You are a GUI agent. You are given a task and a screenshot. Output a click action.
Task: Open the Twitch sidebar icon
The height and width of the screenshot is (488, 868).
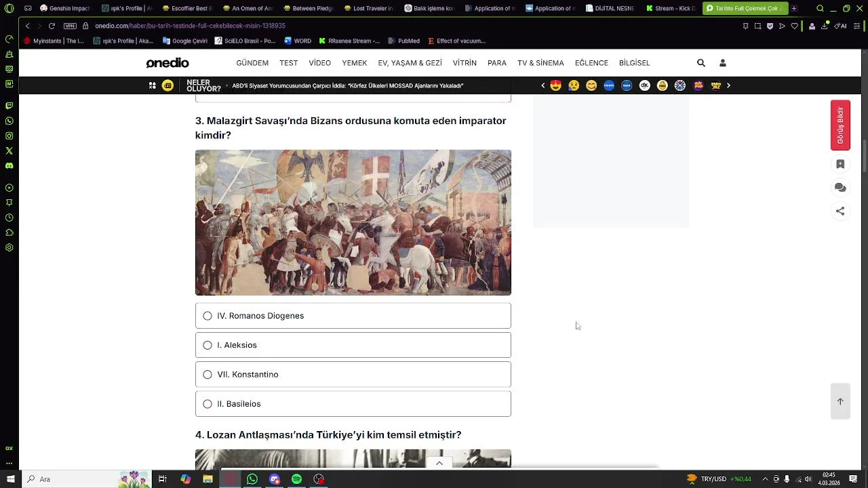[x=9, y=106]
